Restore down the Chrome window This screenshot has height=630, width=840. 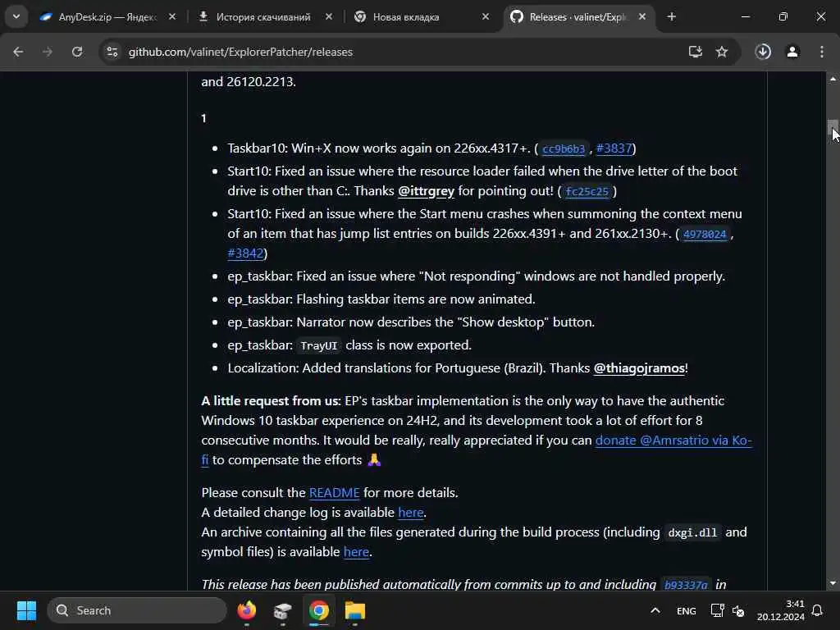[x=783, y=17]
